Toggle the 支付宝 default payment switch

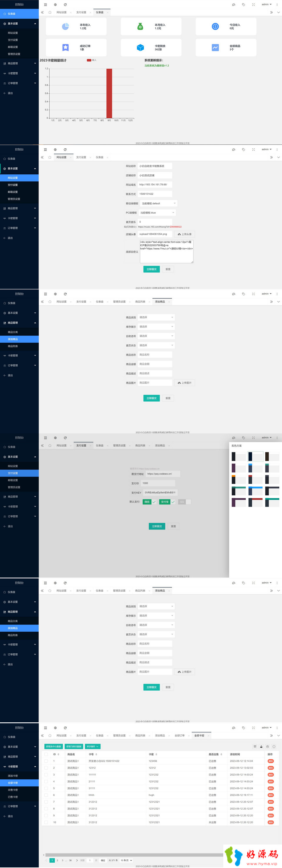click(x=167, y=502)
